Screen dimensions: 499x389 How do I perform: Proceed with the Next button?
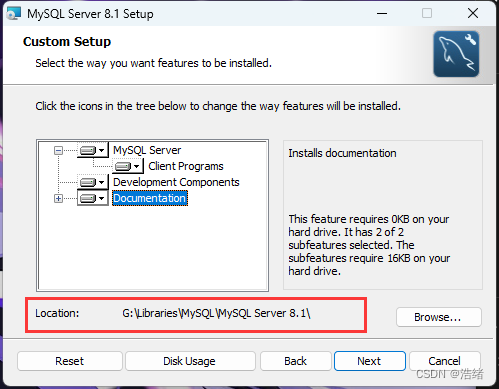click(369, 361)
